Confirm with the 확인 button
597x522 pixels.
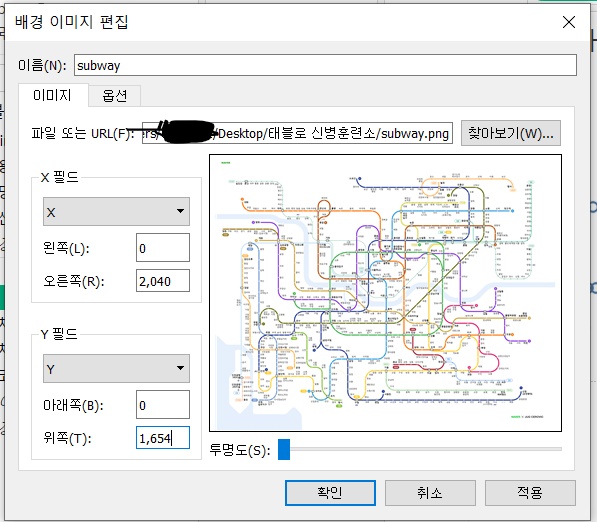[330, 493]
